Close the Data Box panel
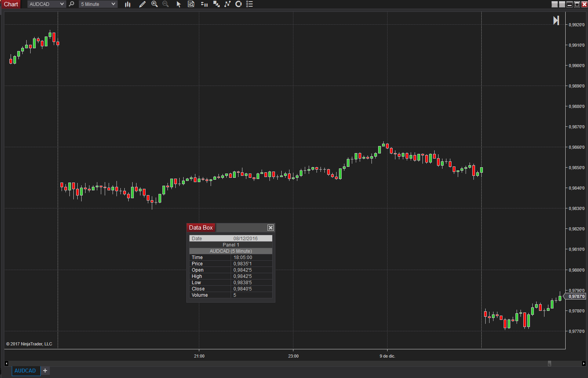The height and width of the screenshot is (378, 588). click(x=270, y=228)
